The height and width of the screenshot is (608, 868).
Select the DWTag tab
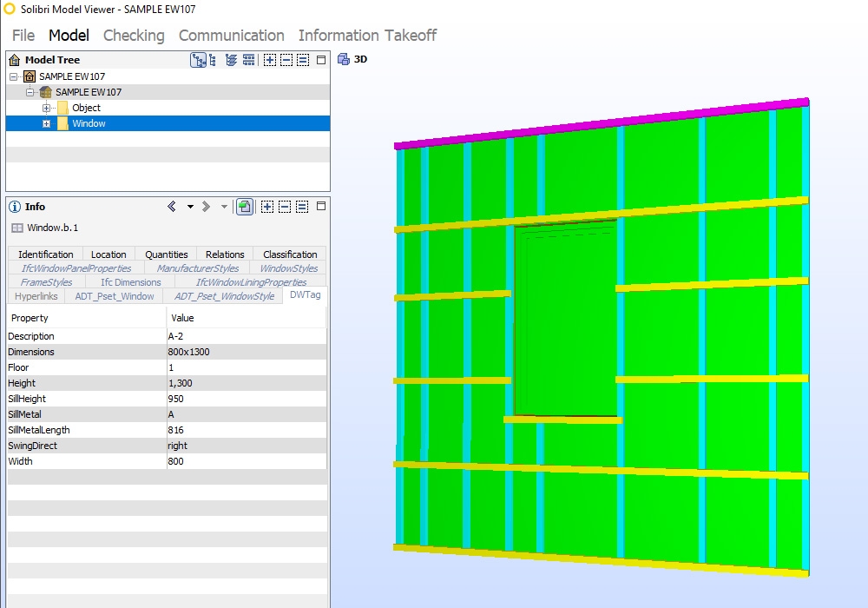coord(305,294)
